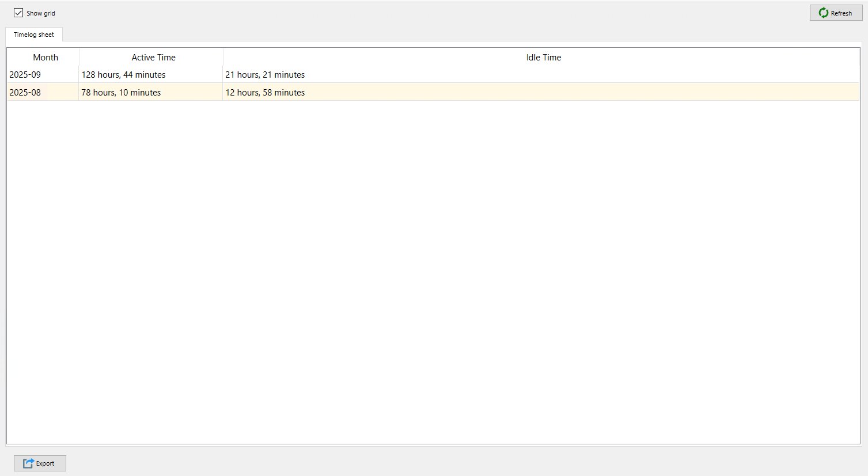Click divider between Active Time and Idle Time headers

(223, 58)
